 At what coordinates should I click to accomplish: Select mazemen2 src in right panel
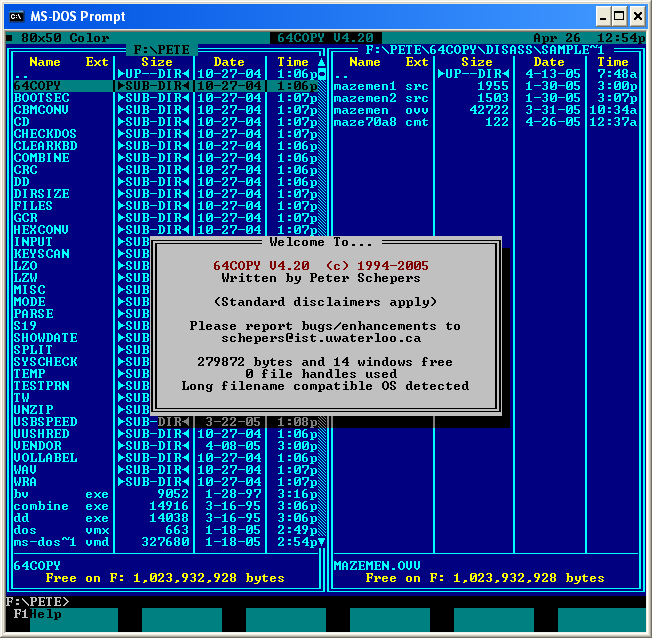(x=486, y=98)
